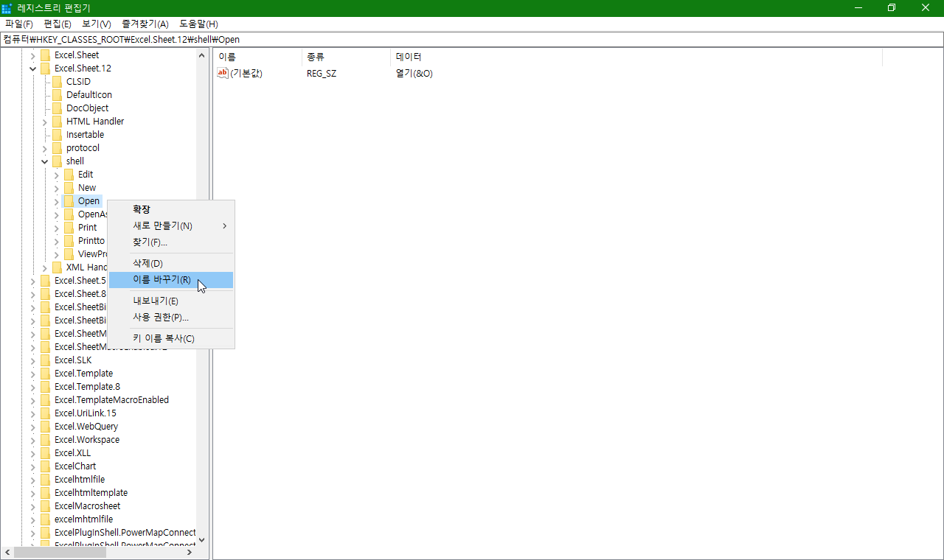This screenshot has height=560, width=944.
Task: Choose 이름 바꾸기(R) in context menu
Action: tap(171, 280)
